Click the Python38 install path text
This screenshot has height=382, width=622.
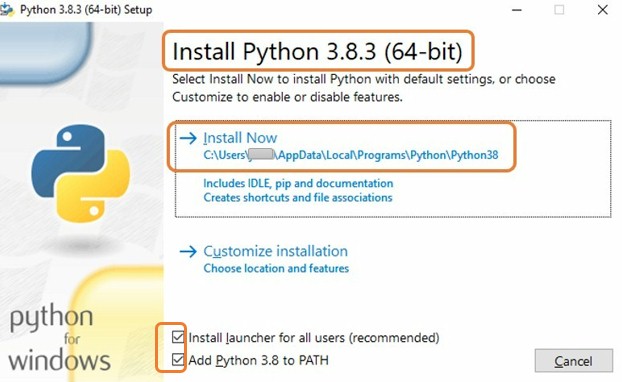[x=351, y=155]
